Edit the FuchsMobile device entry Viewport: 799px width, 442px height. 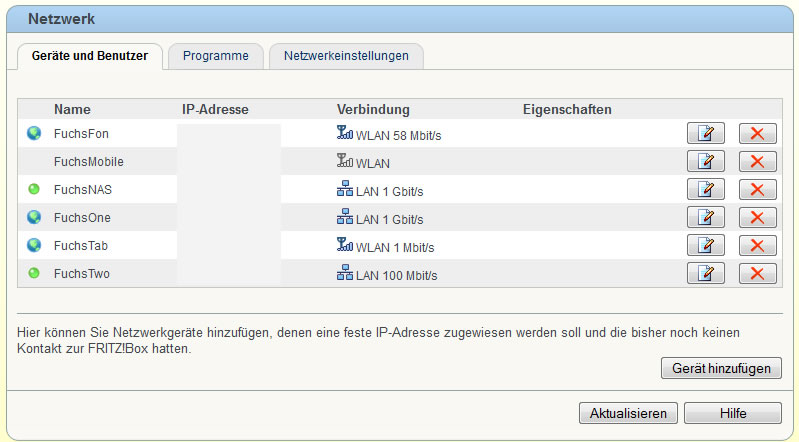706,161
